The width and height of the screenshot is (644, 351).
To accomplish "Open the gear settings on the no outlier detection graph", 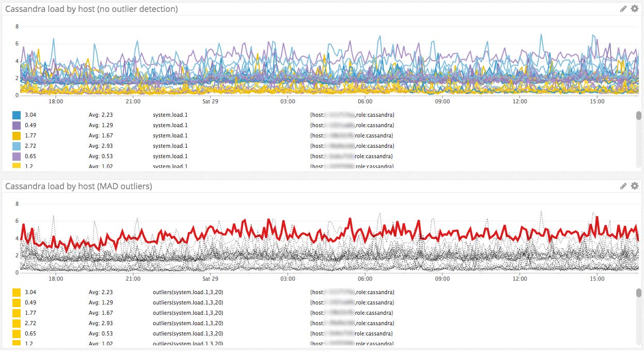I will point(635,9).
